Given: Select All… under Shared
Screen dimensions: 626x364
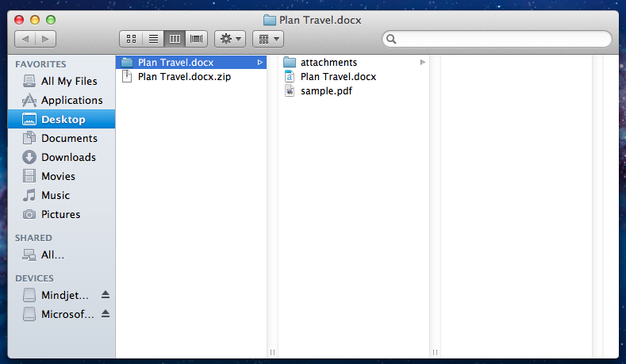Looking at the screenshot, I should tap(61, 255).
